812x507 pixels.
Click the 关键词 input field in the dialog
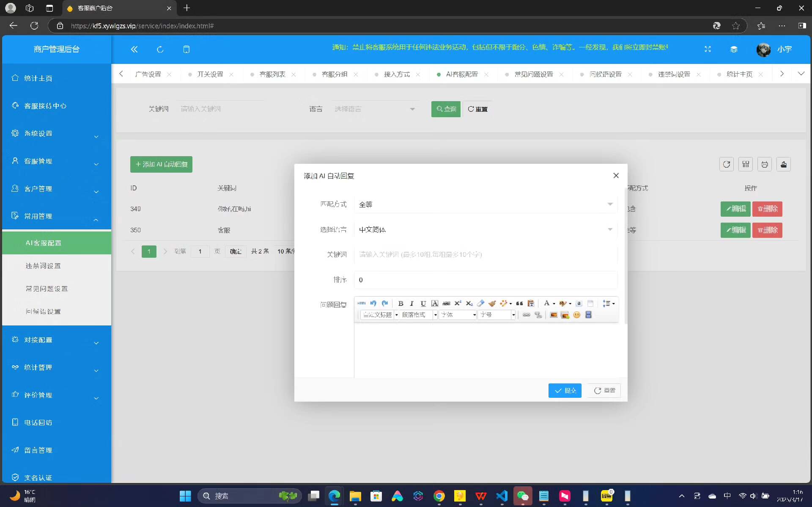coord(485,255)
